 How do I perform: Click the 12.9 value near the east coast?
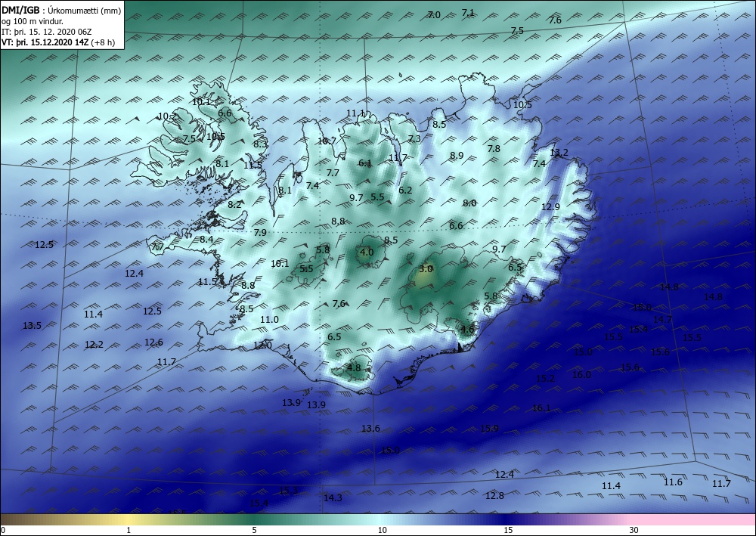550,207
